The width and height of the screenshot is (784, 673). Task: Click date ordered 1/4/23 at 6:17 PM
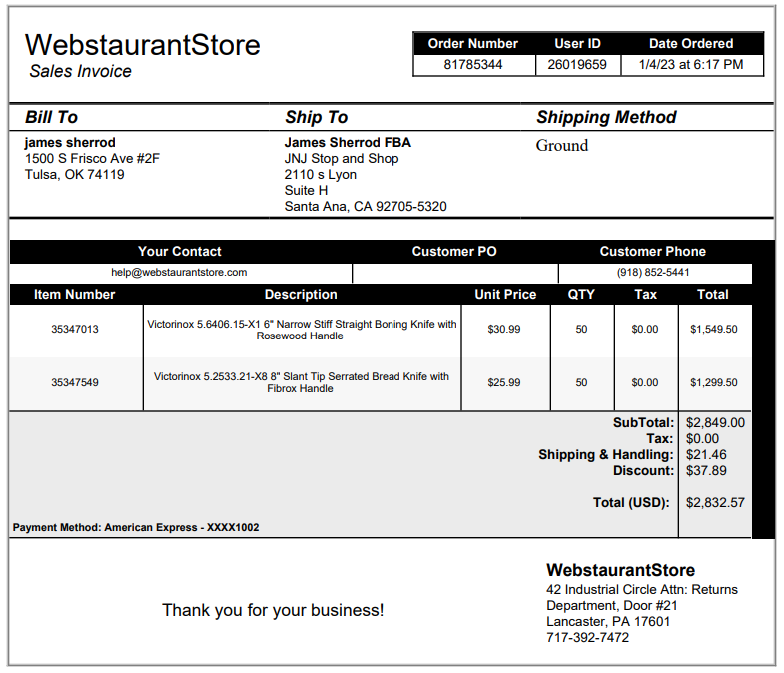coord(691,65)
